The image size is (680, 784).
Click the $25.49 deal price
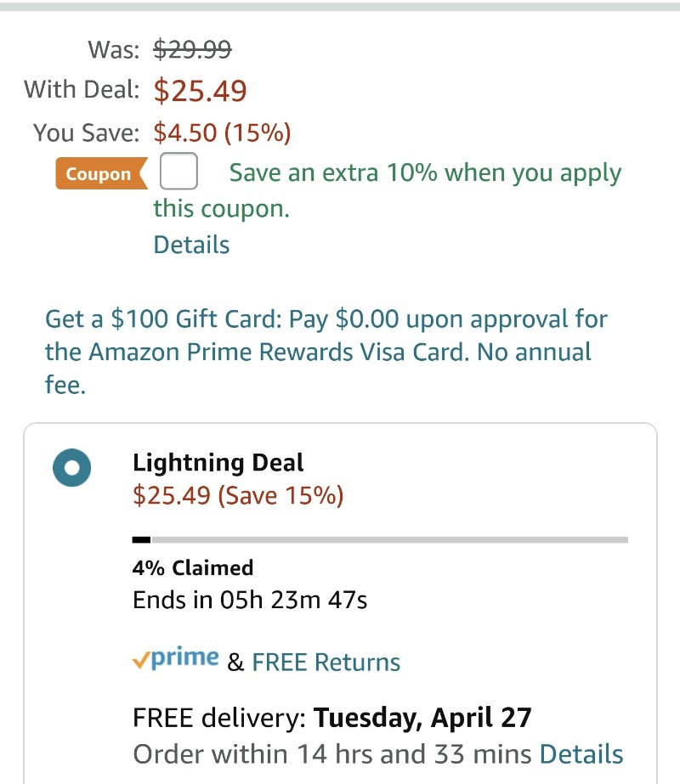(x=200, y=91)
